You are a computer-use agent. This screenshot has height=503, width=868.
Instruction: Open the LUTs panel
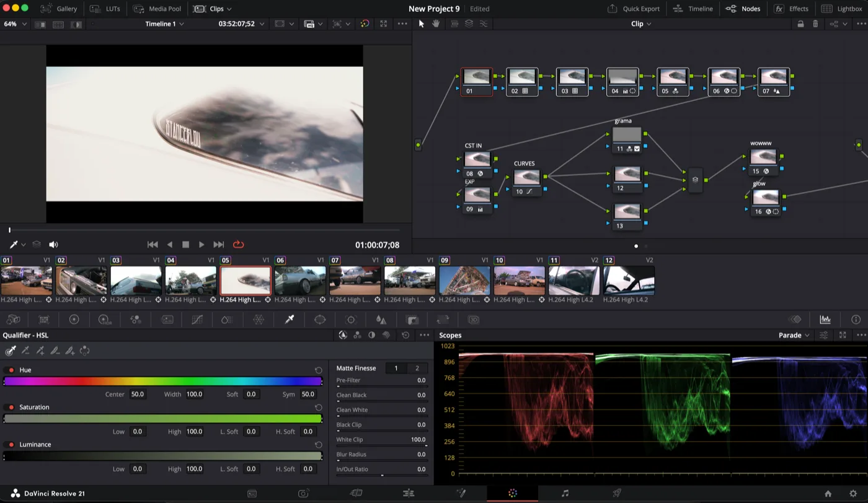point(105,9)
